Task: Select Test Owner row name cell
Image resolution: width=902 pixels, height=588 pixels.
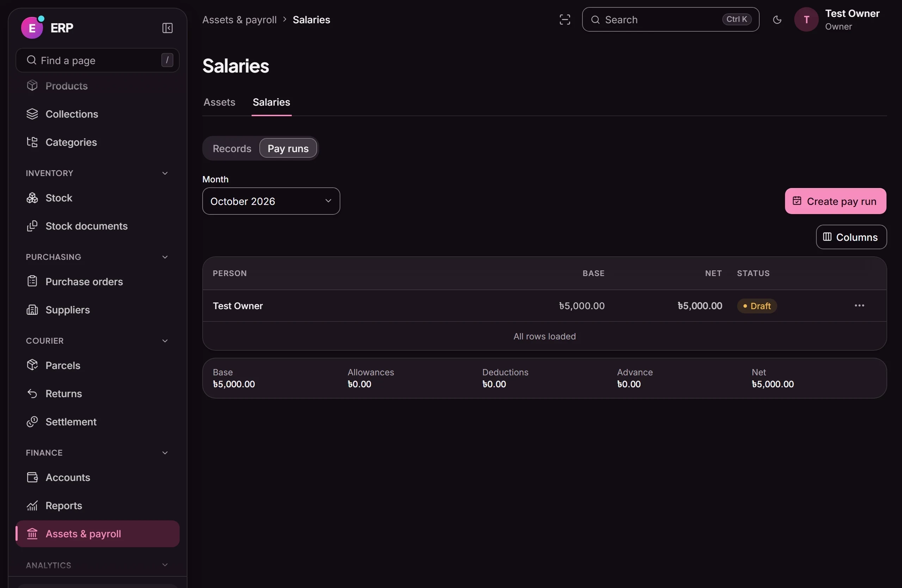Action: pyautogui.click(x=237, y=306)
